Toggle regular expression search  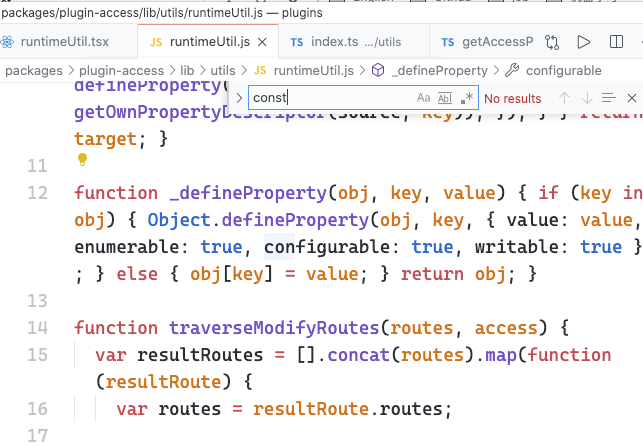[467, 98]
